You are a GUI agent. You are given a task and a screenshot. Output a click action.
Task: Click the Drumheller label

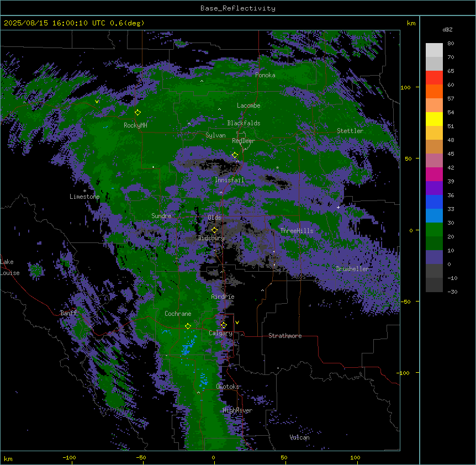tap(352, 269)
